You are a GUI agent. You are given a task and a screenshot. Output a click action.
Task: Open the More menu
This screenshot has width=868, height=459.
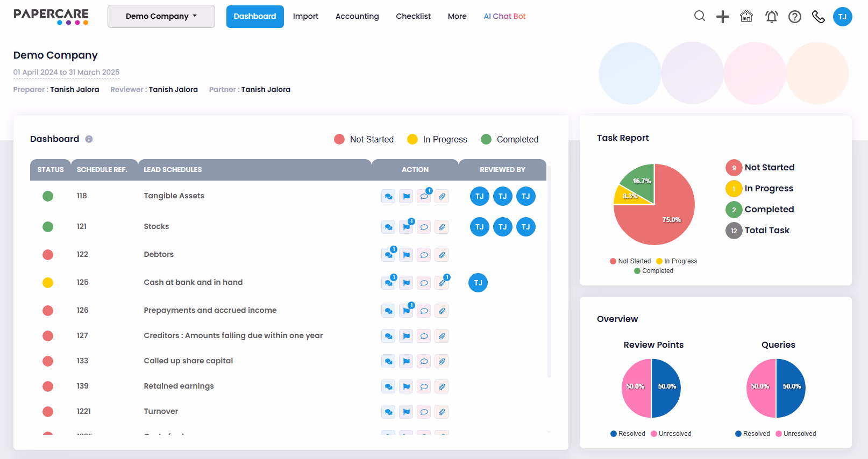click(457, 16)
